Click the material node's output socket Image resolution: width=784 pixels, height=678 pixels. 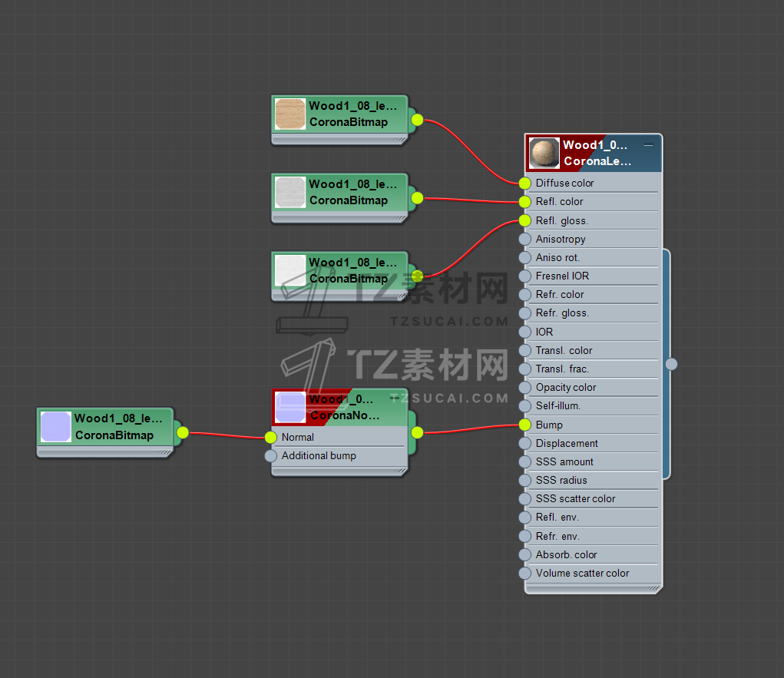pyautogui.click(x=671, y=365)
